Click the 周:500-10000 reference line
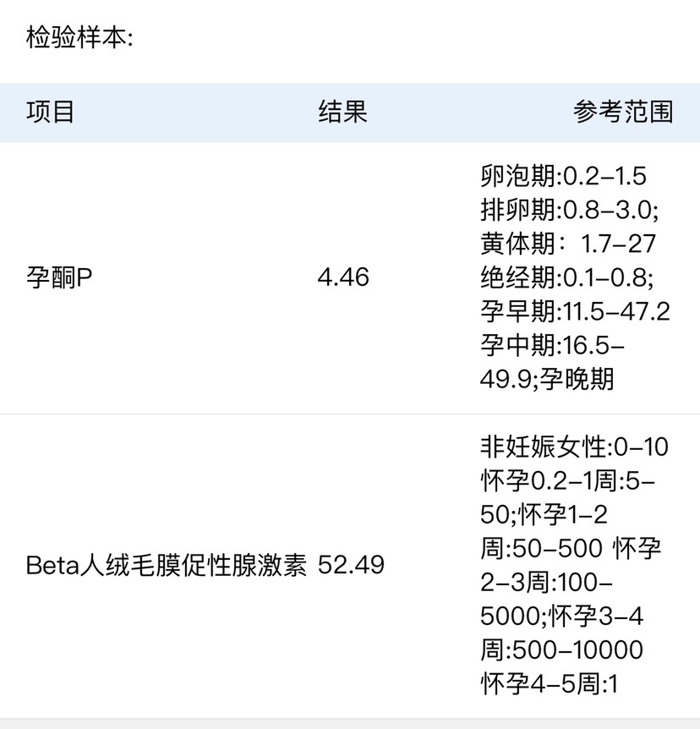The width and height of the screenshot is (700, 729). pyautogui.click(x=561, y=650)
